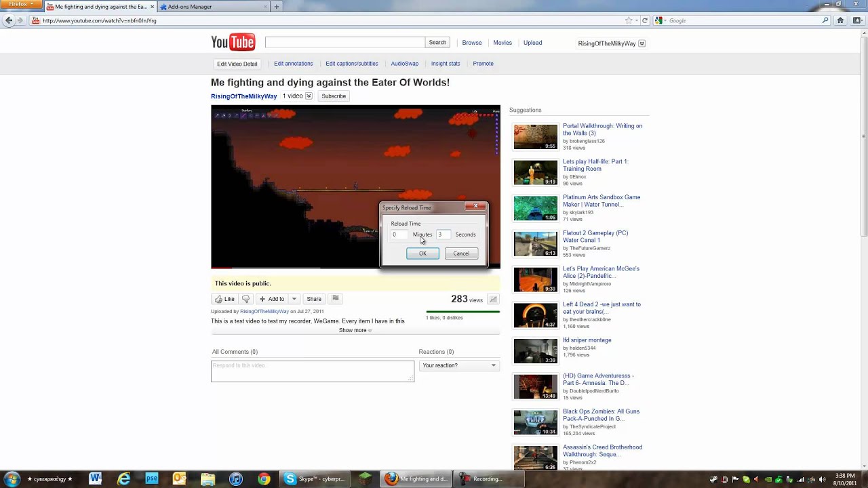The width and height of the screenshot is (868, 488).
Task: Click the browser Forward arrow button
Action: (20, 20)
